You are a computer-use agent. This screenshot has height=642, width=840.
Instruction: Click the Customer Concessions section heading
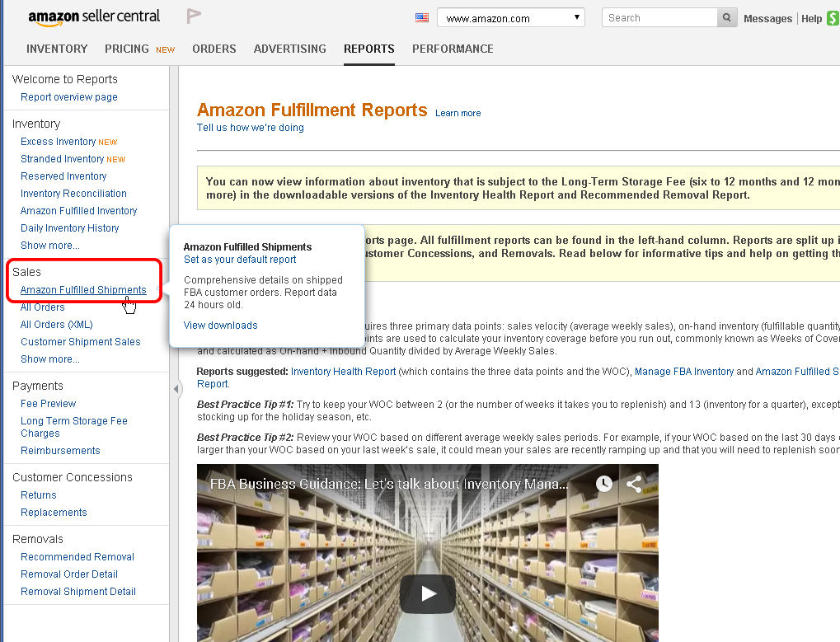tap(73, 477)
